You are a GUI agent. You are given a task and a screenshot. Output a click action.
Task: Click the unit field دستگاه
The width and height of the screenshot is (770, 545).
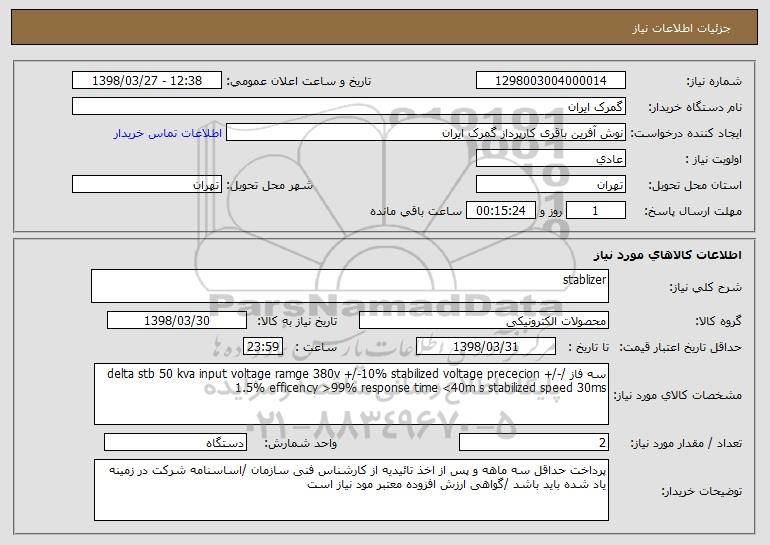175,442
